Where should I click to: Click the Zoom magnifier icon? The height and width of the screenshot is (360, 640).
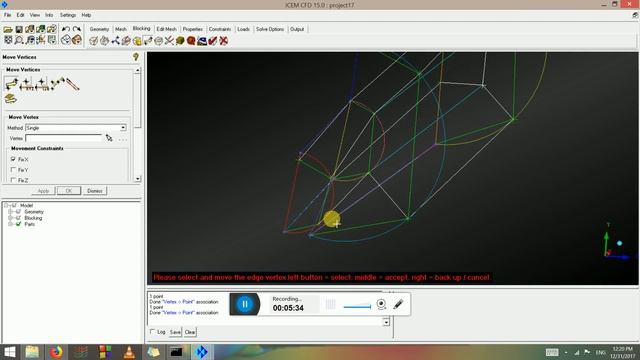click(x=19, y=40)
